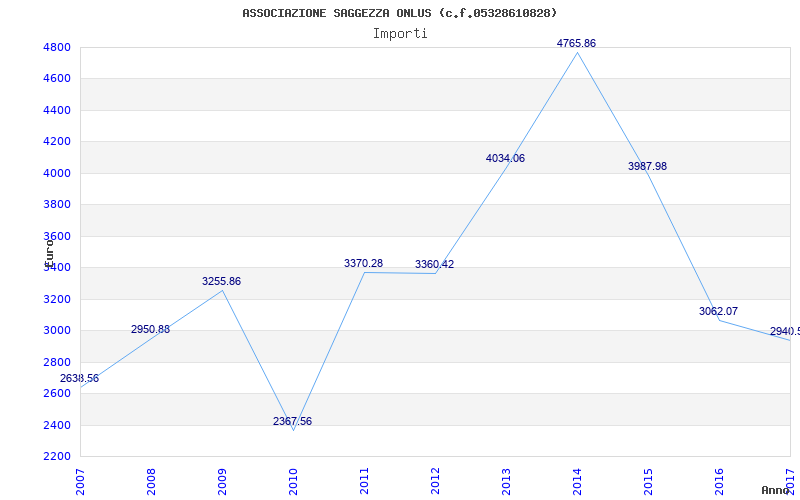Select data label 4034.06
This screenshot has height=500, width=800.
505,159
